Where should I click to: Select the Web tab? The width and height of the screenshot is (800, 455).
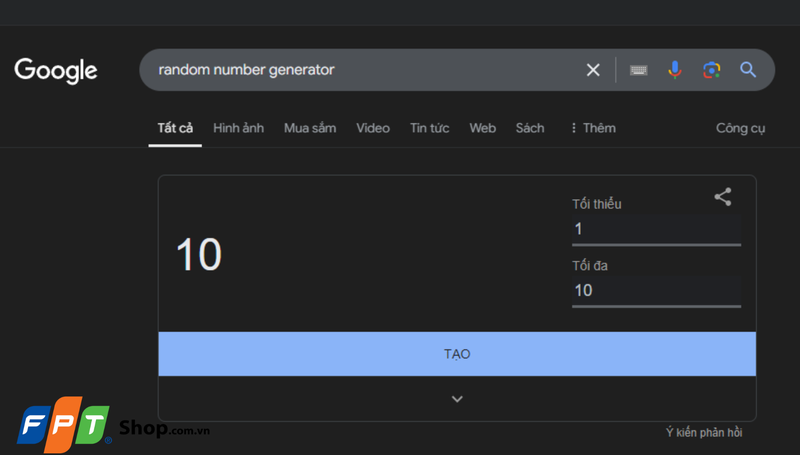pos(483,128)
